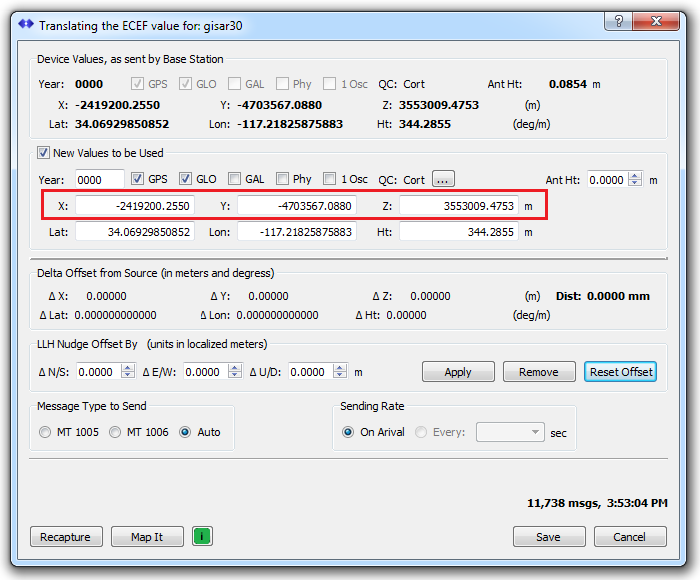Screen dimensions: 700x580
Task: Click the Map It button
Action: [x=147, y=537]
